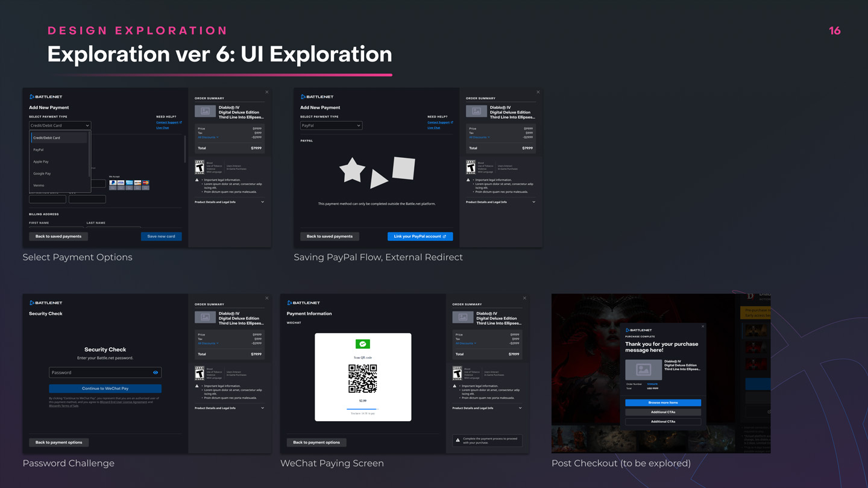Click the WeChat payment QR code

[363, 378]
